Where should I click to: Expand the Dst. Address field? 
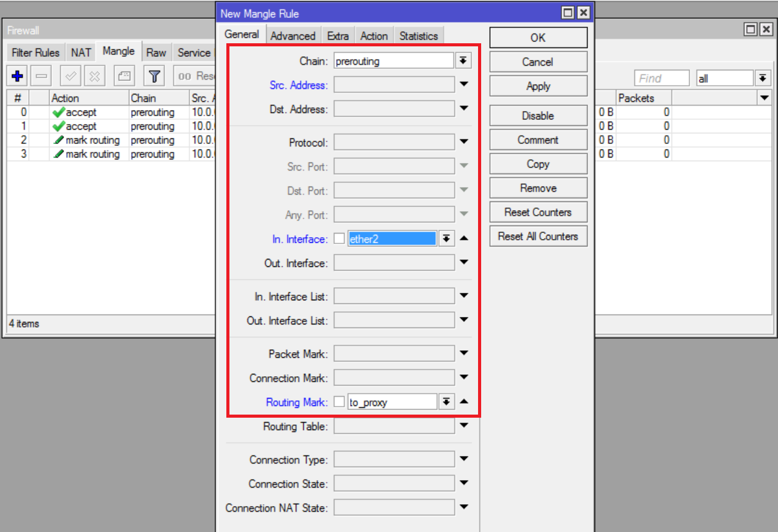tap(464, 109)
